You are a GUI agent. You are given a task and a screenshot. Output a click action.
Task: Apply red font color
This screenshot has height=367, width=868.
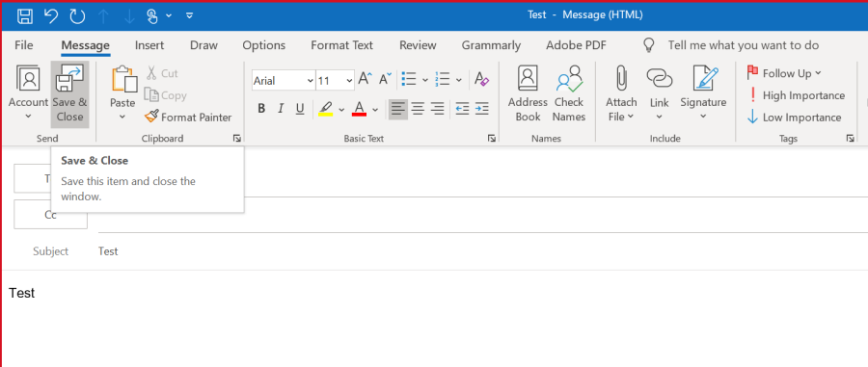tap(360, 108)
